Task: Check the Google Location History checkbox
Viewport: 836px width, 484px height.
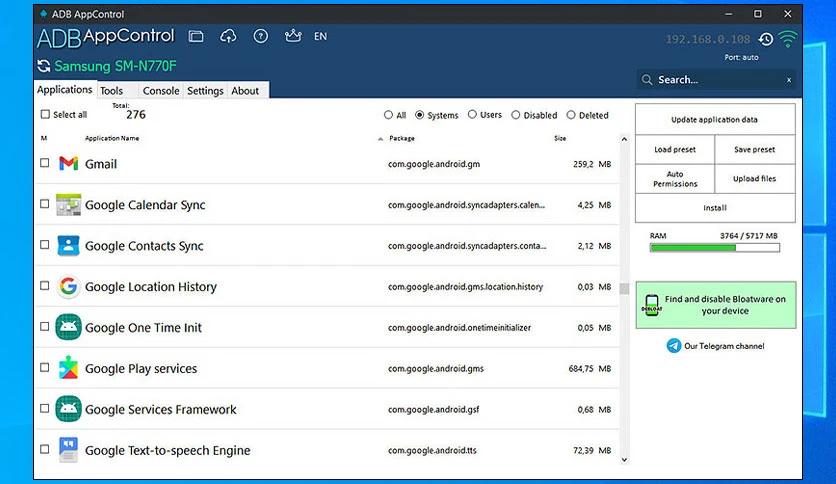Action: (45, 286)
